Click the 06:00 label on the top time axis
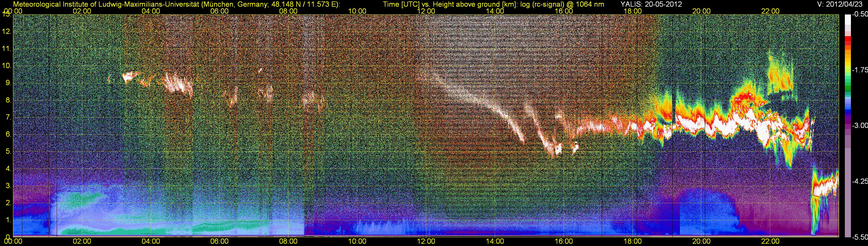 click(219, 11)
